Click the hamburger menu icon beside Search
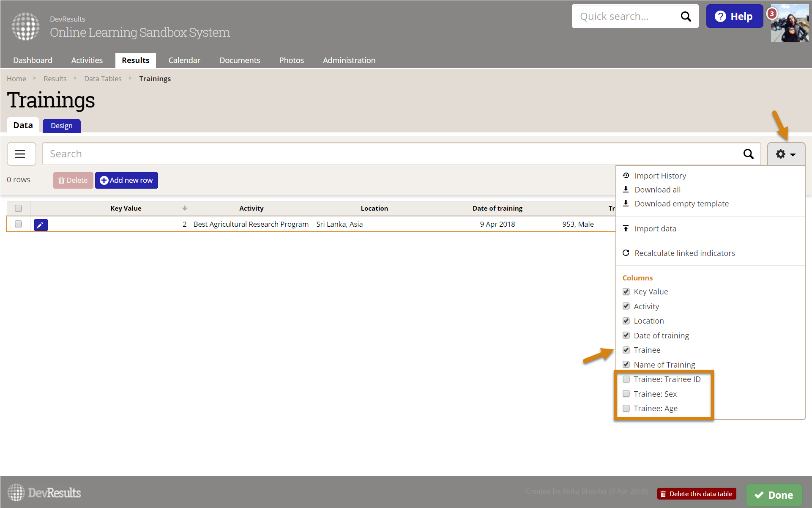Viewport: 812px width, 508px height. [20, 154]
